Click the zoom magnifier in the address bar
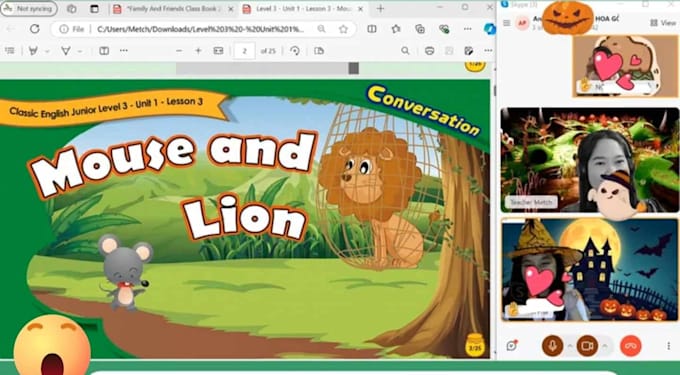 point(321,29)
